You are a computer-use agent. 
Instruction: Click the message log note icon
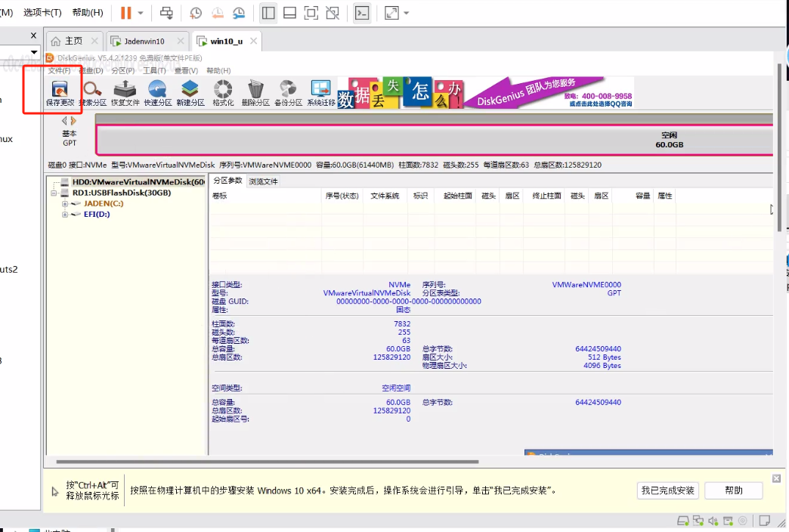pyautogui.click(x=764, y=521)
